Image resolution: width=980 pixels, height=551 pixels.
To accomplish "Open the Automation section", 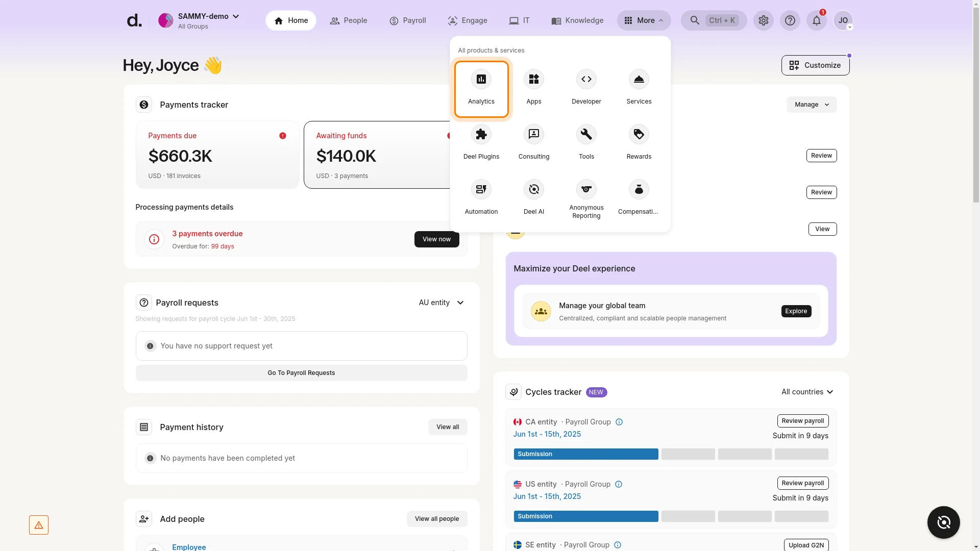I will pos(481,197).
